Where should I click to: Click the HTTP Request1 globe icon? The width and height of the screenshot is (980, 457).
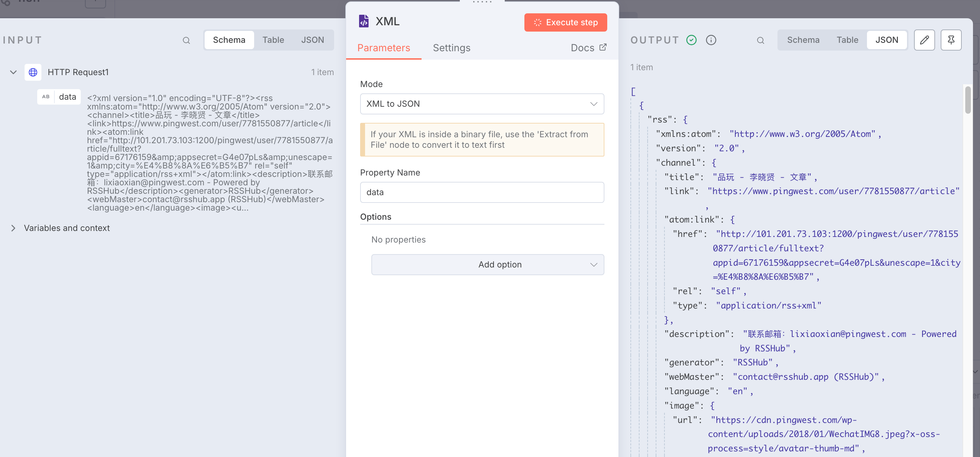click(x=33, y=72)
